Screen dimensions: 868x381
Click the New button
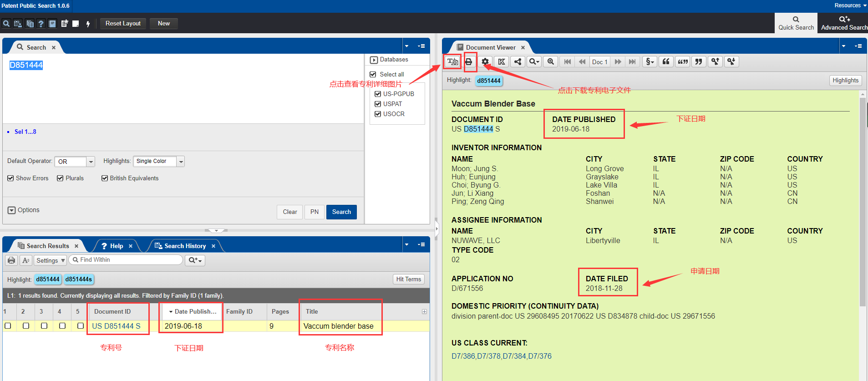[x=164, y=24]
